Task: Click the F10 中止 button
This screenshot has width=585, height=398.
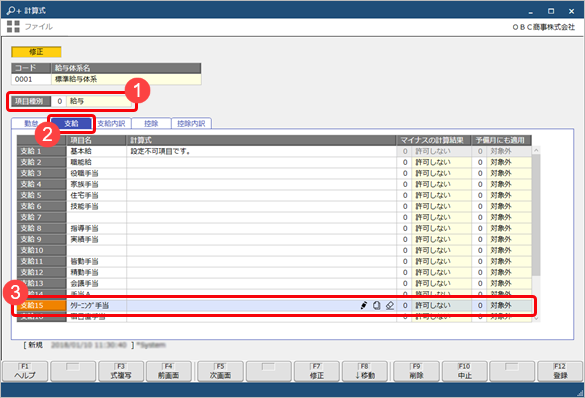Action: coord(464,371)
